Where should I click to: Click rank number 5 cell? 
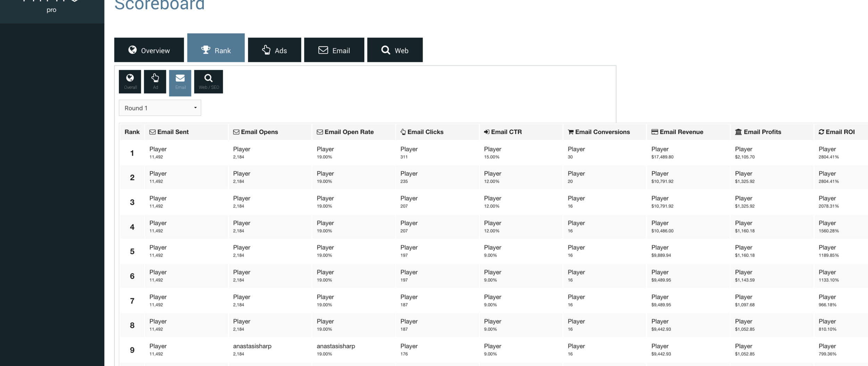coord(132,251)
